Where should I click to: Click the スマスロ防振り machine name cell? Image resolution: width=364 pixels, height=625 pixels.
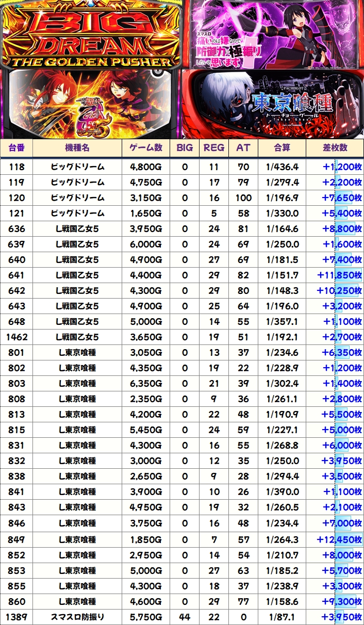pos(77,617)
